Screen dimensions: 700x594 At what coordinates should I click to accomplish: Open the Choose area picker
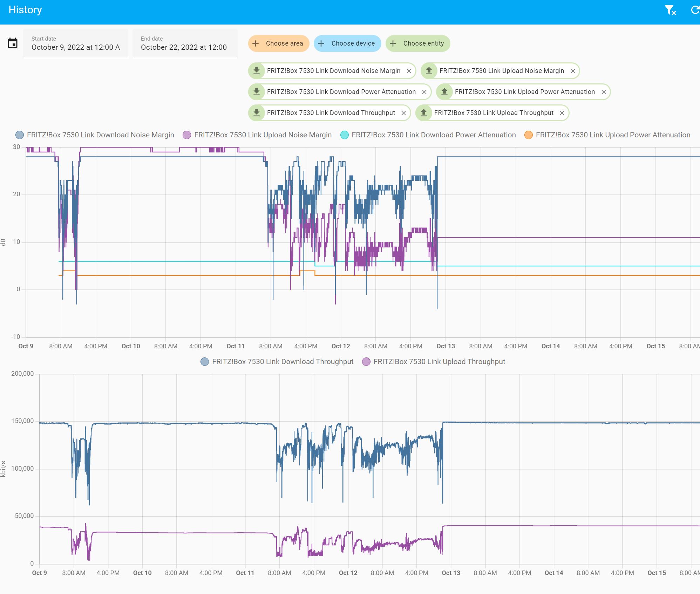(279, 43)
